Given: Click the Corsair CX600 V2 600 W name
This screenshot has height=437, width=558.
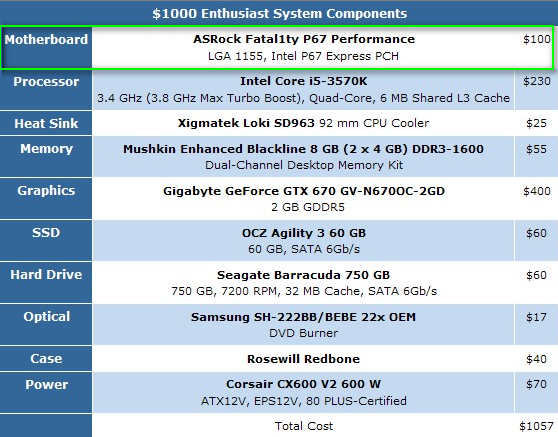Looking at the screenshot, I should [x=304, y=384].
